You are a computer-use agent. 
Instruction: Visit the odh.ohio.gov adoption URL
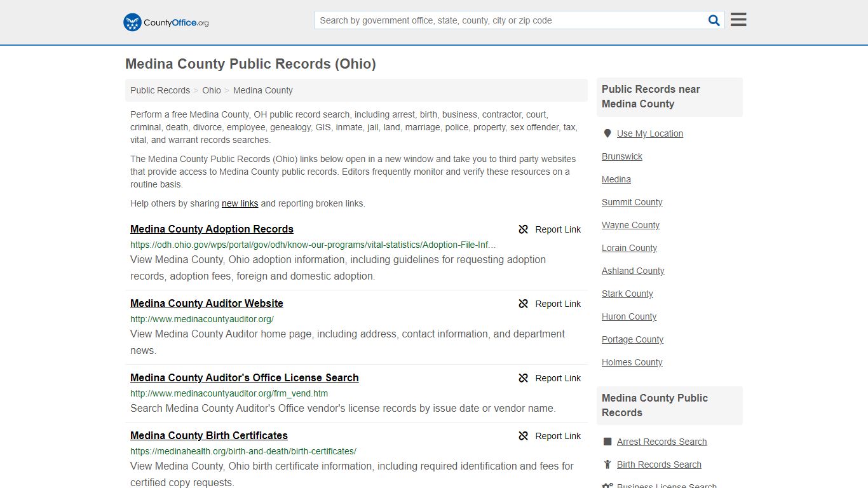coord(313,245)
